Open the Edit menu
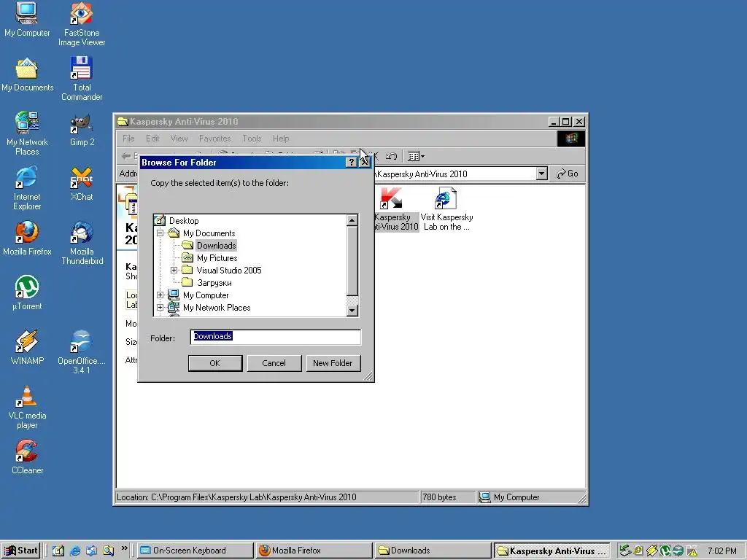 coord(152,139)
